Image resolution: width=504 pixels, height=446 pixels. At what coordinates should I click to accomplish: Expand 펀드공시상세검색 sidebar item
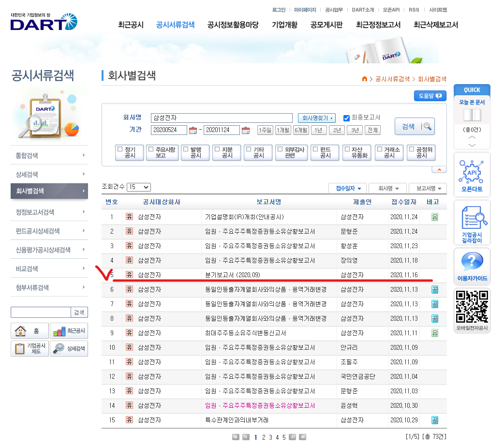[x=49, y=231]
